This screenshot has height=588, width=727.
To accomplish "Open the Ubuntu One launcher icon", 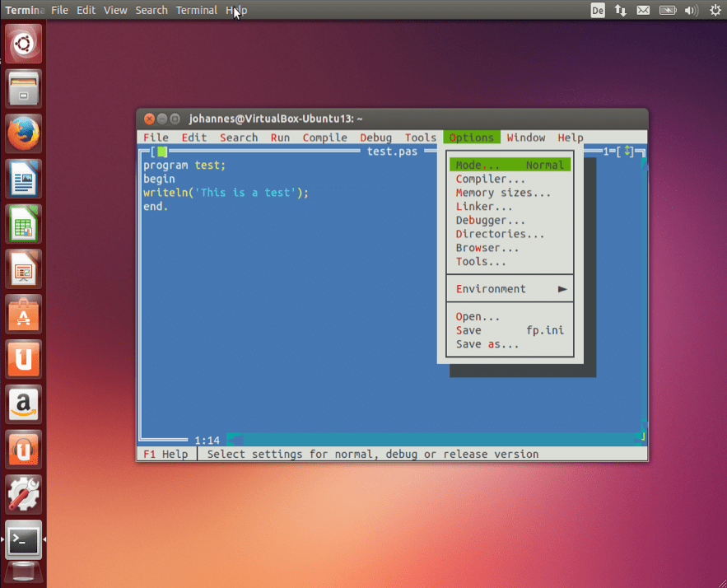I will coord(23,359).
